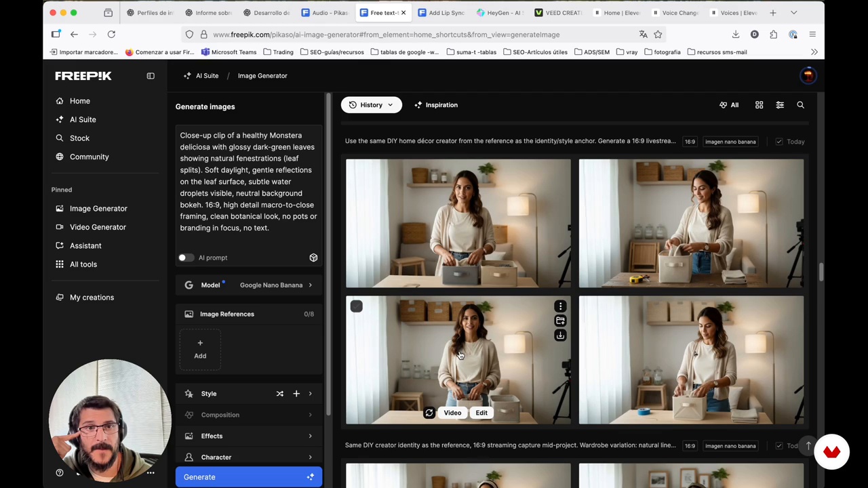Switch to grid layout view icon
Viewport: 868px width, 488px height.
(759, 105)
